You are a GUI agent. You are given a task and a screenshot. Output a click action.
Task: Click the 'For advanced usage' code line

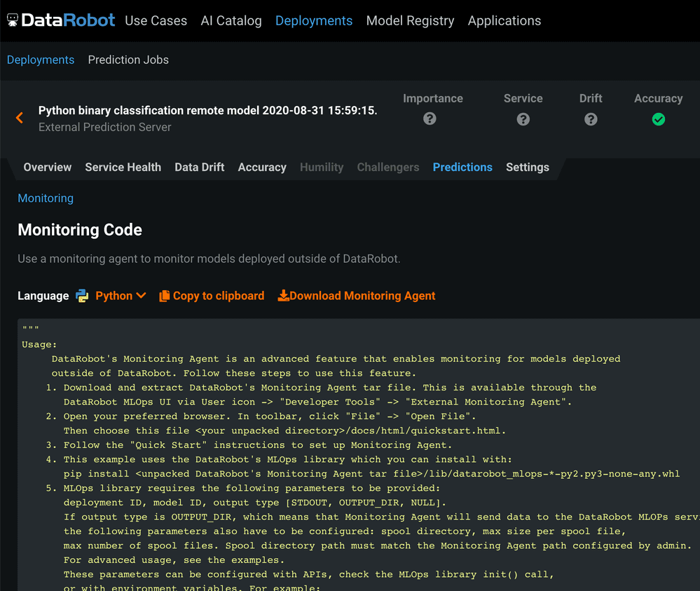point(174,560)
